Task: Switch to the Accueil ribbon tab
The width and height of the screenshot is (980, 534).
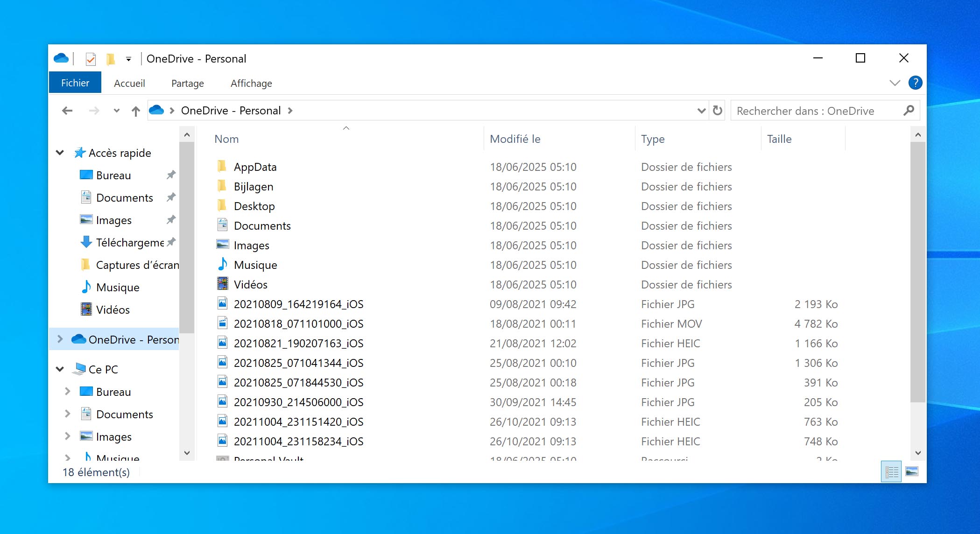Action: (x=129, y=83)
